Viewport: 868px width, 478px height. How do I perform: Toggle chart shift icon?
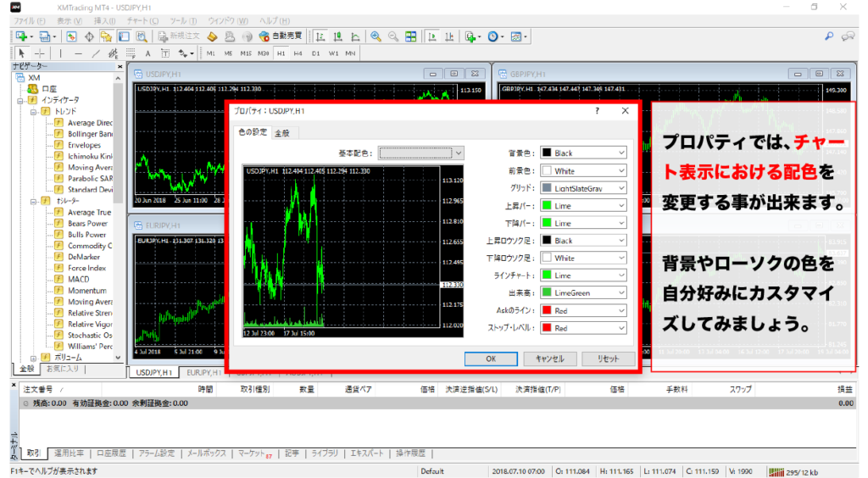pos(449,36)
